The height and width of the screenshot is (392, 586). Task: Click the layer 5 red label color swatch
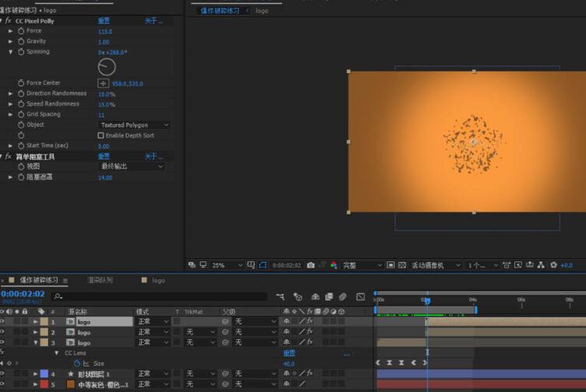pos(44,383)
